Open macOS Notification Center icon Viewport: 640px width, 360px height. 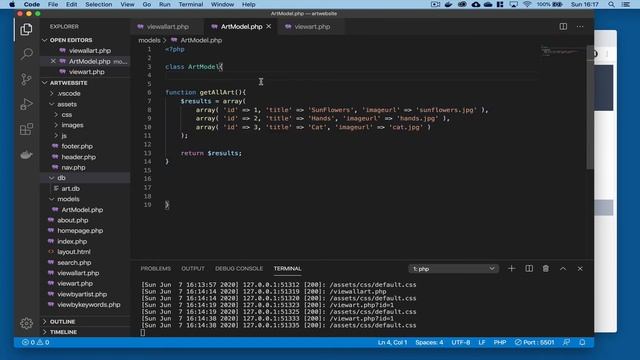pos(626,4)
